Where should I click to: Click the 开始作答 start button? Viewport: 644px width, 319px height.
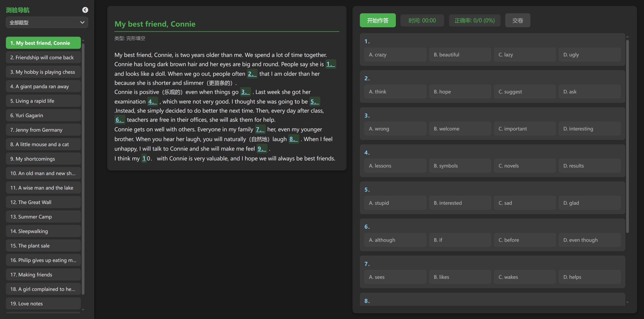point(378,20)
